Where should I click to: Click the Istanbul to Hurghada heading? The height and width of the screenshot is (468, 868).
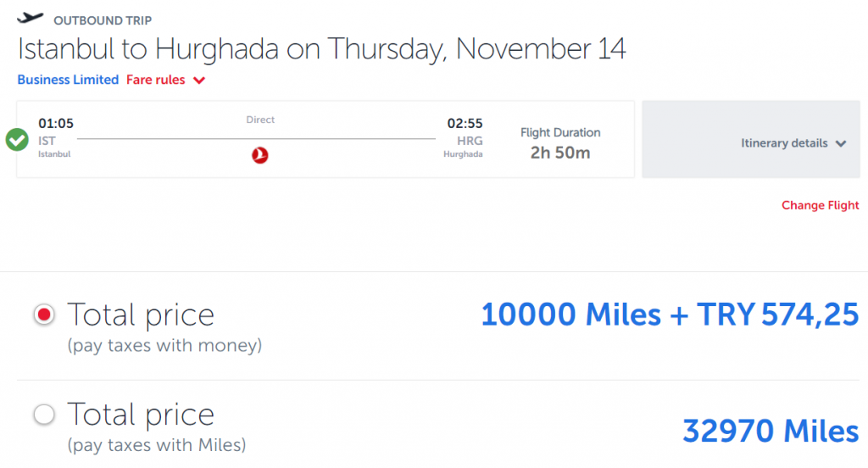(321, 48)
